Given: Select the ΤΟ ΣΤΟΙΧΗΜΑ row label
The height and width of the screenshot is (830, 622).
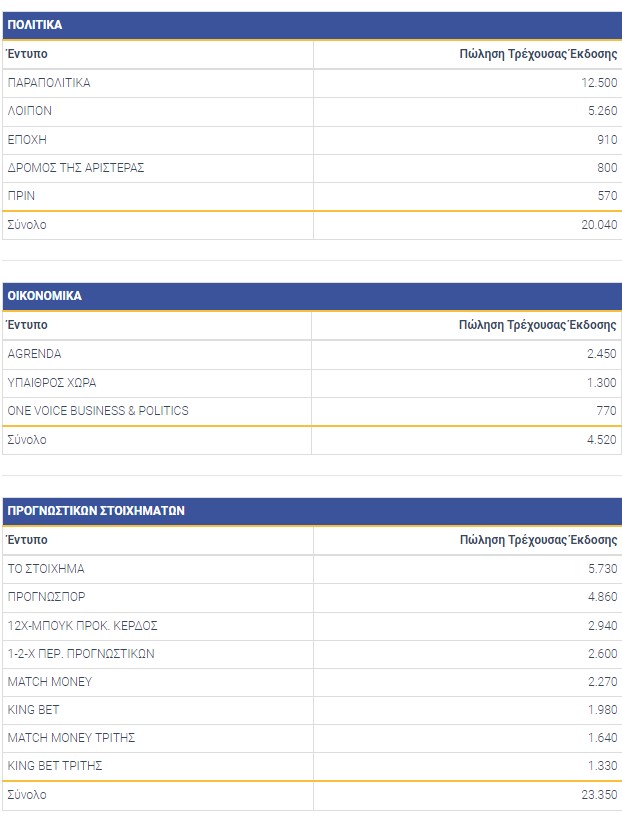Looking at the screenshot, I should [46, 569].
